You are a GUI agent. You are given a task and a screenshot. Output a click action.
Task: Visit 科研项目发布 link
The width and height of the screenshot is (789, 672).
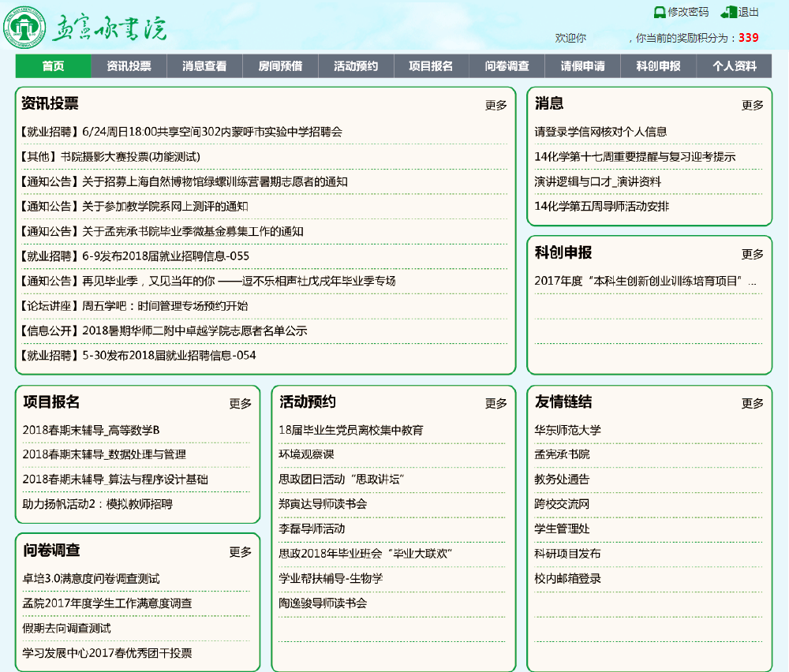point(567,553)
